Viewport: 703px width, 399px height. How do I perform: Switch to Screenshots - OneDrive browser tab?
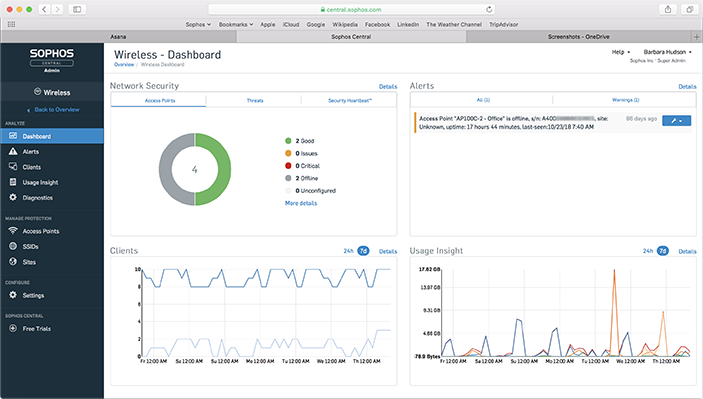(578, 37)
